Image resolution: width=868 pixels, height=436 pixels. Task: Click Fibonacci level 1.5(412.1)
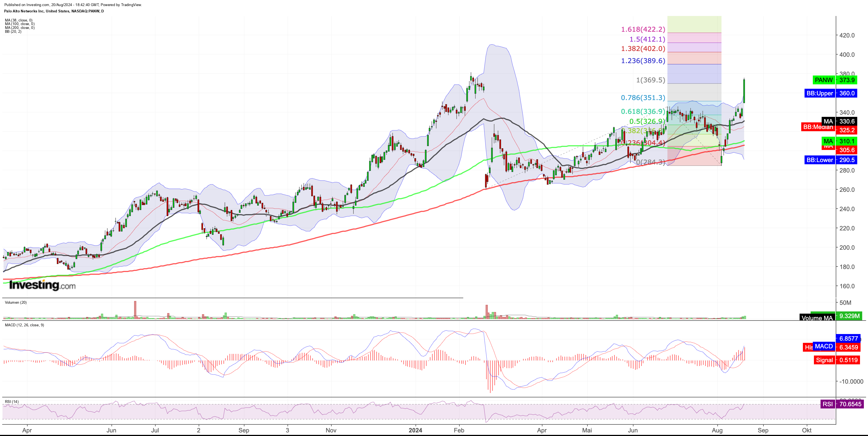tap(647, 39)
